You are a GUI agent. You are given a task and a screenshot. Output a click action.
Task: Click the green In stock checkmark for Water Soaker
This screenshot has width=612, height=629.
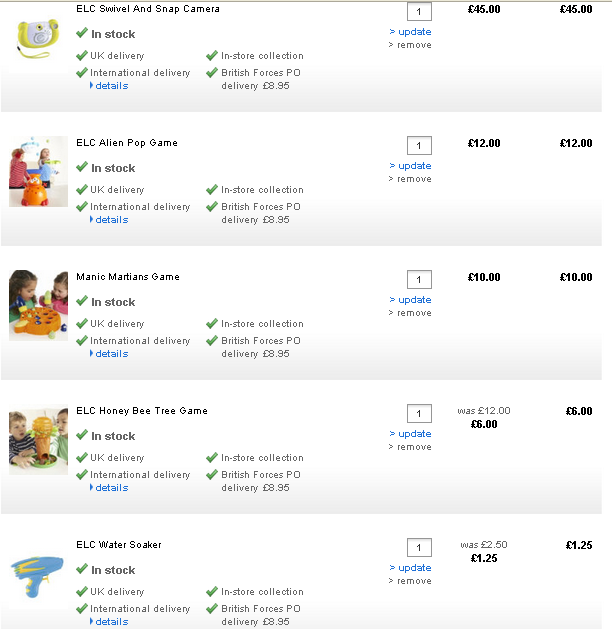pyautogui.click(x=82, y=569)
